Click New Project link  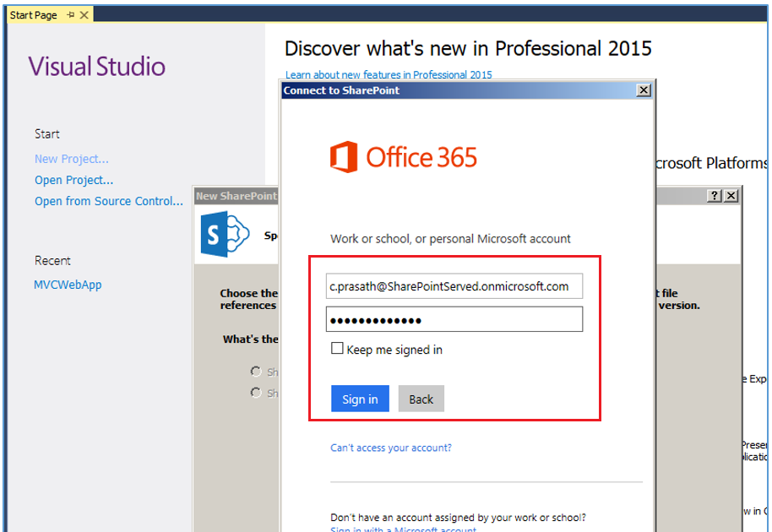click(72, 159)
